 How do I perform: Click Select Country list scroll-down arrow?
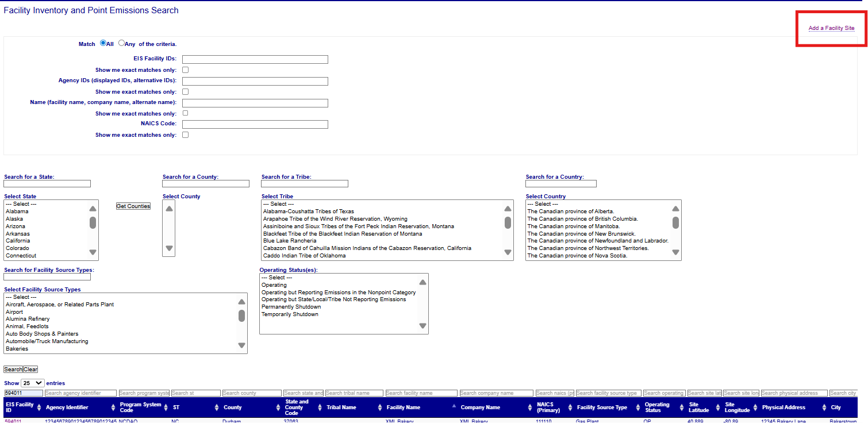pyautogui.click(x=675, y=252)
